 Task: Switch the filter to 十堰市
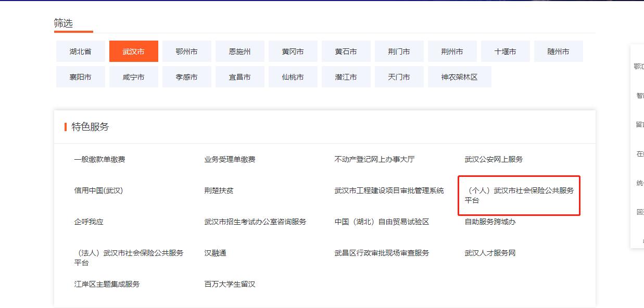click(505, 51)
